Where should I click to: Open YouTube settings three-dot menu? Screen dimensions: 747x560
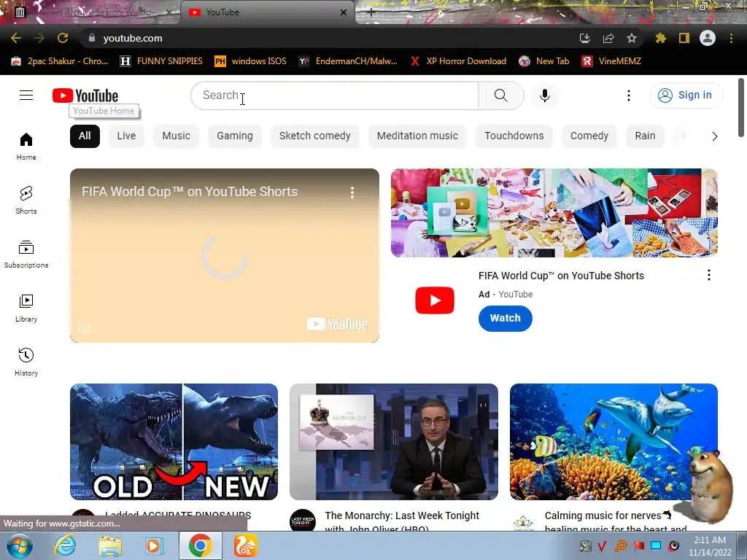click(628, 96)
